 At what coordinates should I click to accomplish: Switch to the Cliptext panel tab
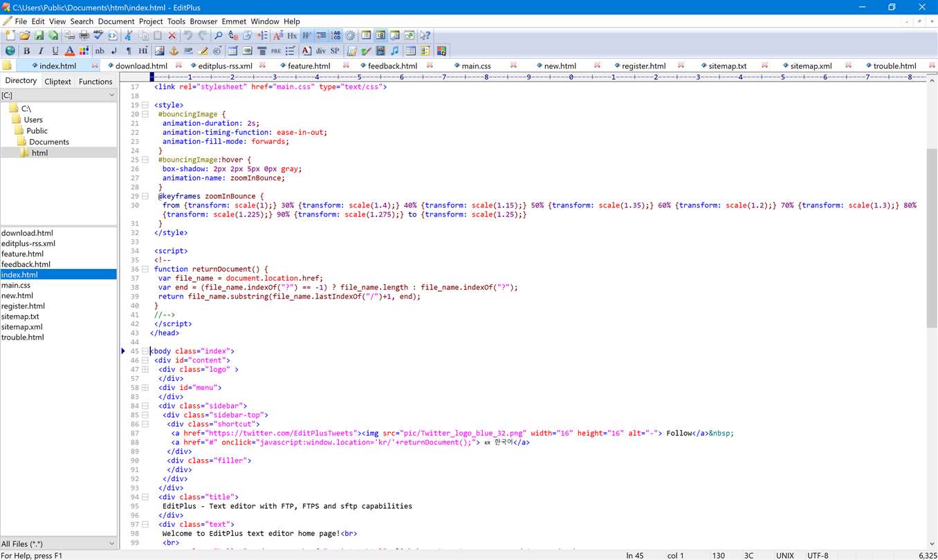(x=57, y=82)
